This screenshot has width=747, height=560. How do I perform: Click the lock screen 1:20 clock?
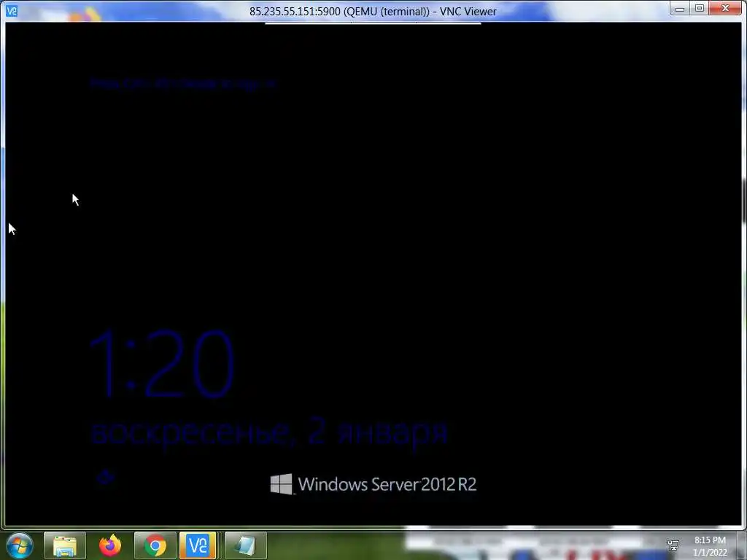[x=163, y=364]
